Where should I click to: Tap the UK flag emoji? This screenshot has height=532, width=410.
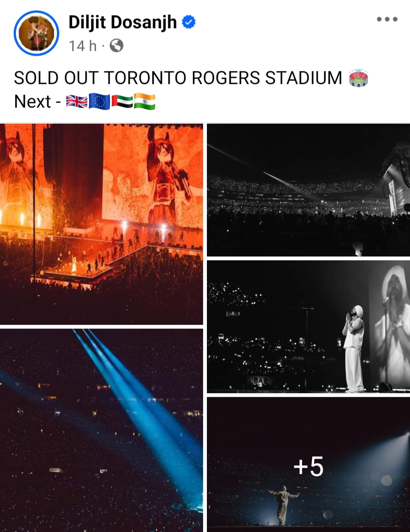coord(77,102)
